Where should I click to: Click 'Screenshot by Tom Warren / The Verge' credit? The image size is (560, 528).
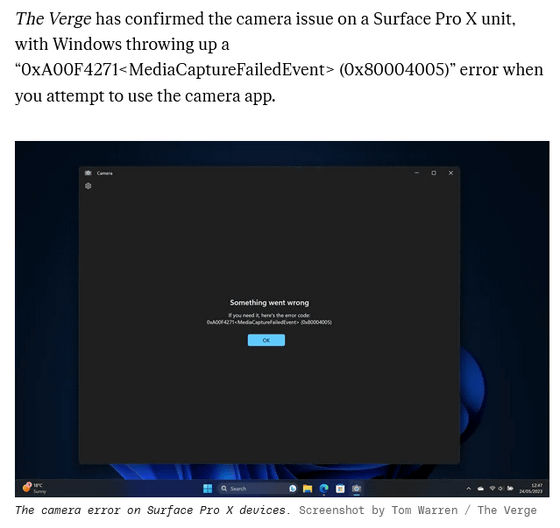pos(418,510)
